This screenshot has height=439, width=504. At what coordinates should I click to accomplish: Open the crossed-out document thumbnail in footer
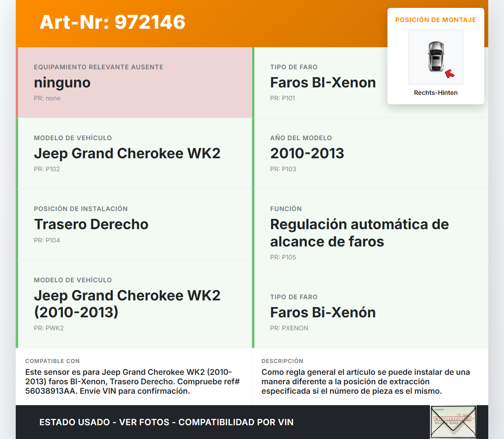(453, 422)
